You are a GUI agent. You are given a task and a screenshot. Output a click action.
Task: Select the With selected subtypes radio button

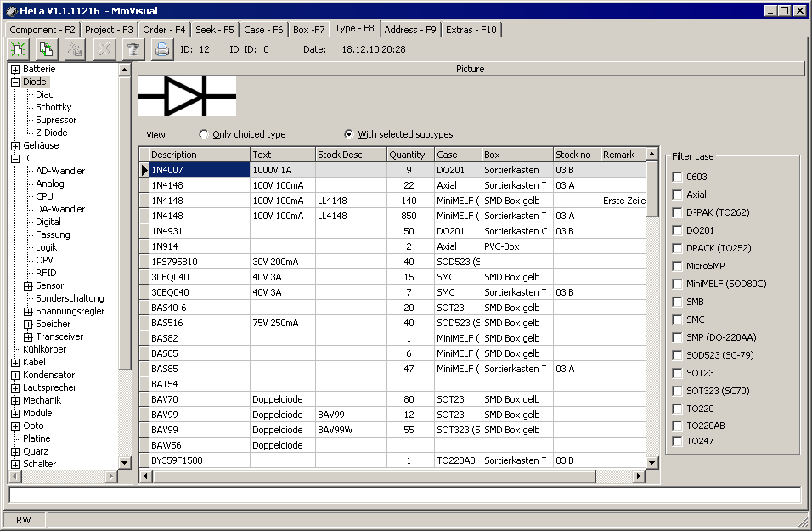[x=349, y=134]
